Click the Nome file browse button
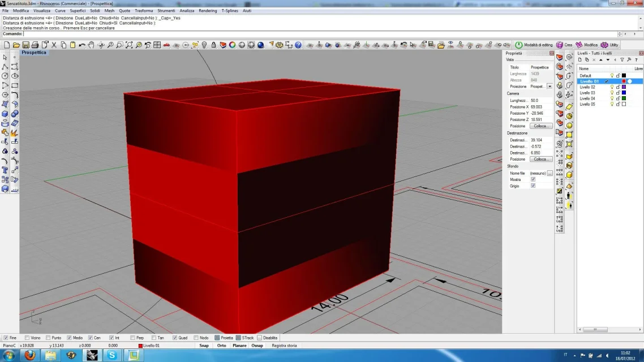This screenshot has height=362, width=644. [549, 173]
